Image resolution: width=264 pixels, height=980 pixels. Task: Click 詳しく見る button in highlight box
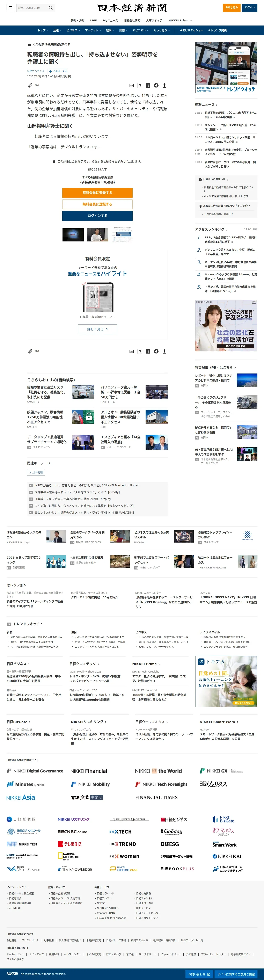[x=97, y=329]
